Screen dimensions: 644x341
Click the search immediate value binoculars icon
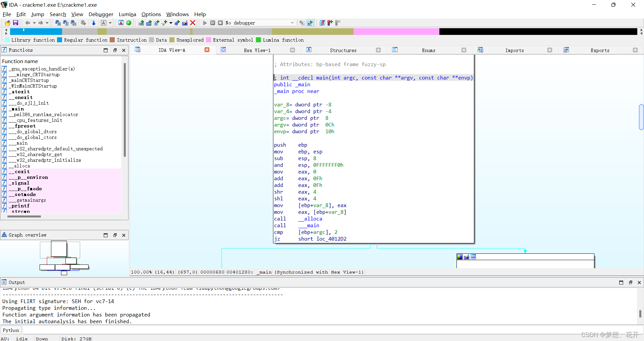point(58,23)
